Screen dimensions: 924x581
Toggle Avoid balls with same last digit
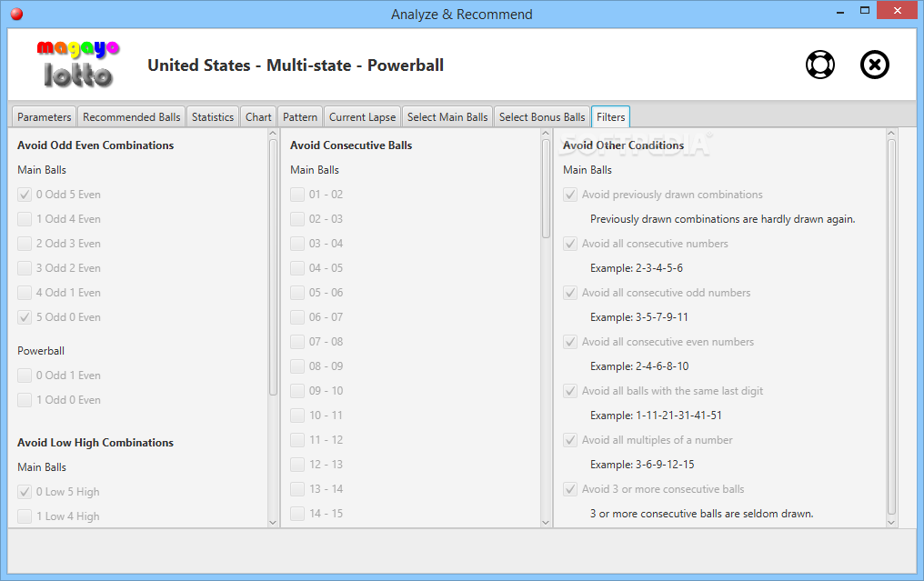pos(570,391)
